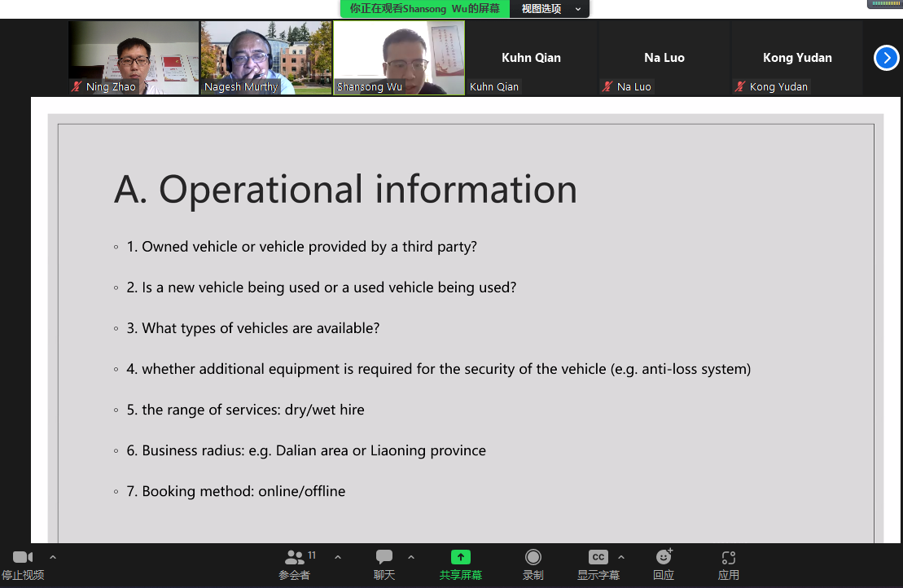Click '7. Booking method: online/offline' line
Image resolution: width=903 pixels, height=588 pixels.
pyautogui.click(x=236, y=491)
